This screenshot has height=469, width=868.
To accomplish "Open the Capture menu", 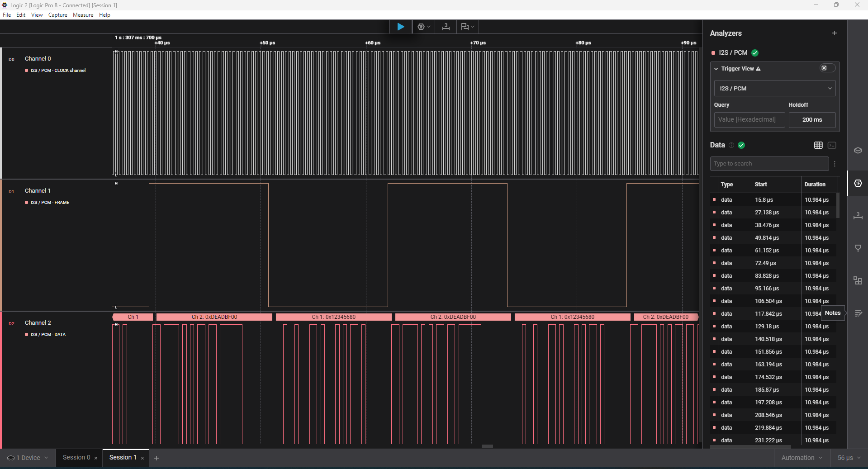I will click(57, 15).
